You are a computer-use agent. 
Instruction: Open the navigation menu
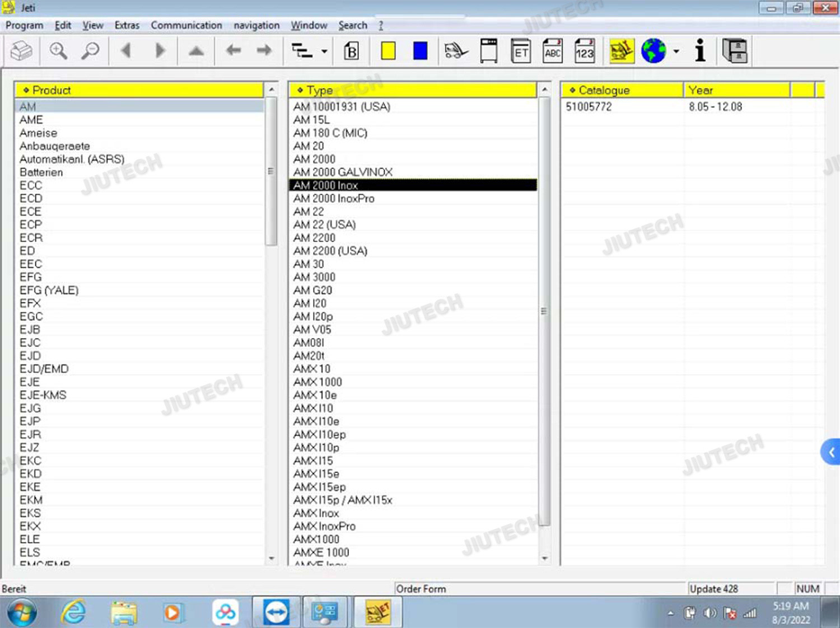pos(256,25)
